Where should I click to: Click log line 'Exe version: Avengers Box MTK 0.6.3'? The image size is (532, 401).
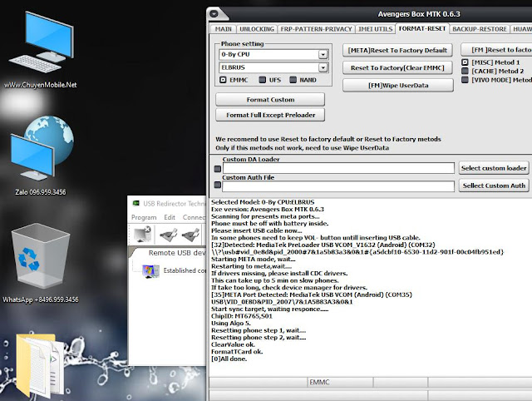pyautogui.click(x=268, y=209)
